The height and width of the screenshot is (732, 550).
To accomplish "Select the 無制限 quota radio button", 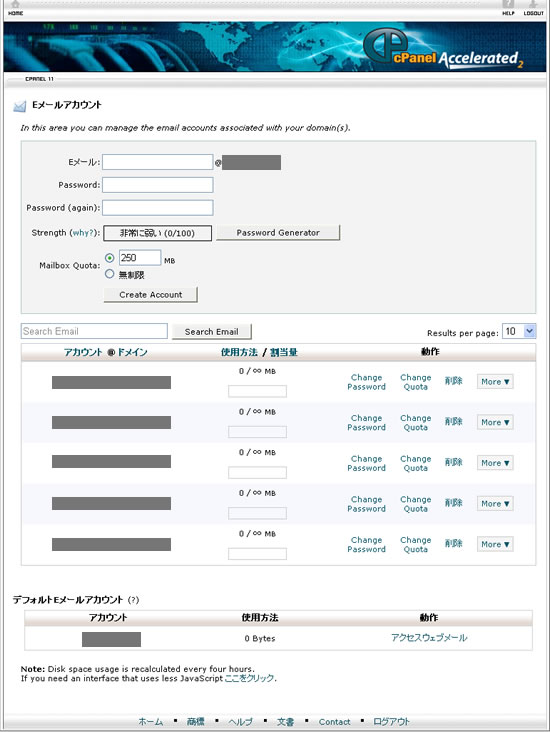I will pos(109,274).
